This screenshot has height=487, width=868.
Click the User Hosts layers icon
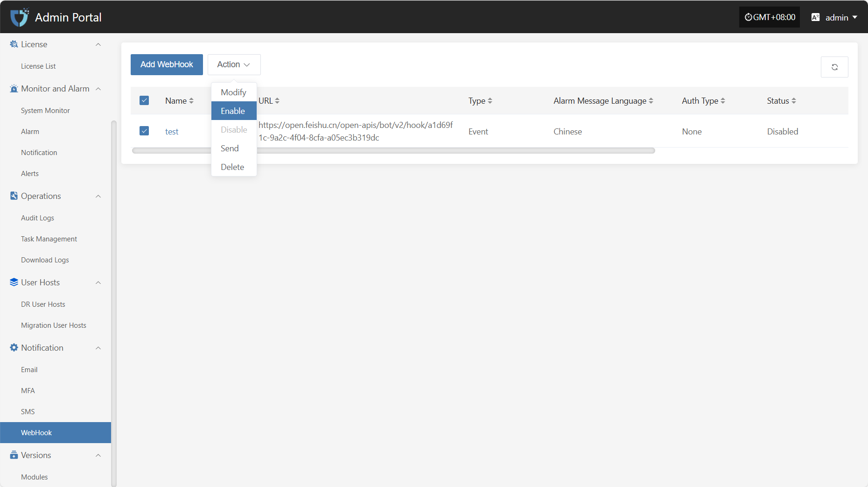tap(14, 282)
